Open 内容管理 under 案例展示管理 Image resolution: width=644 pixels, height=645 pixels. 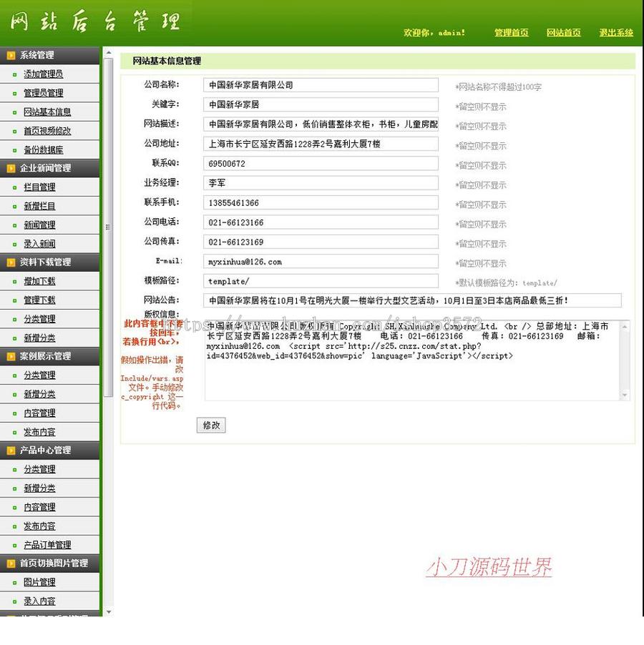point(39,413)
